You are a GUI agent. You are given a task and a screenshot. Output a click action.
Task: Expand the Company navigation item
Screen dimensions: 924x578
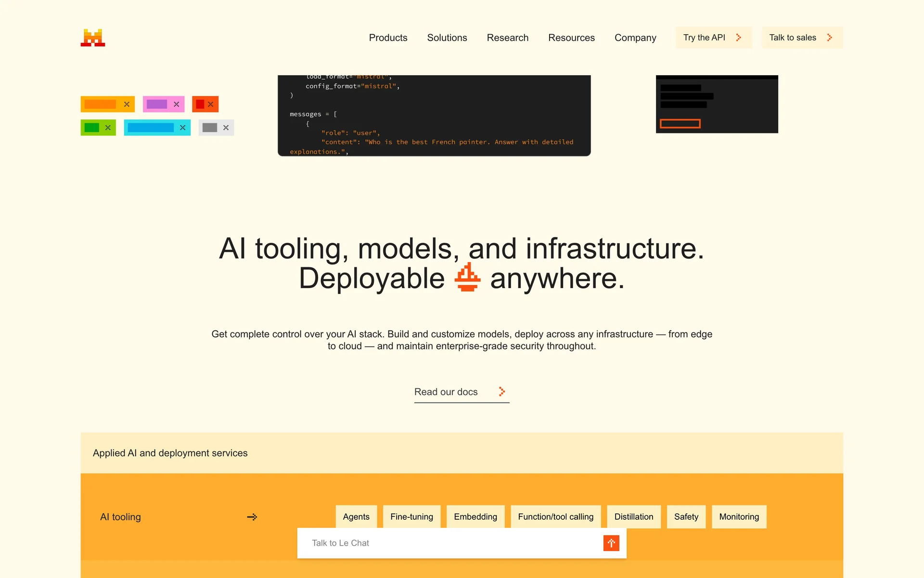[x=635, y=38]
